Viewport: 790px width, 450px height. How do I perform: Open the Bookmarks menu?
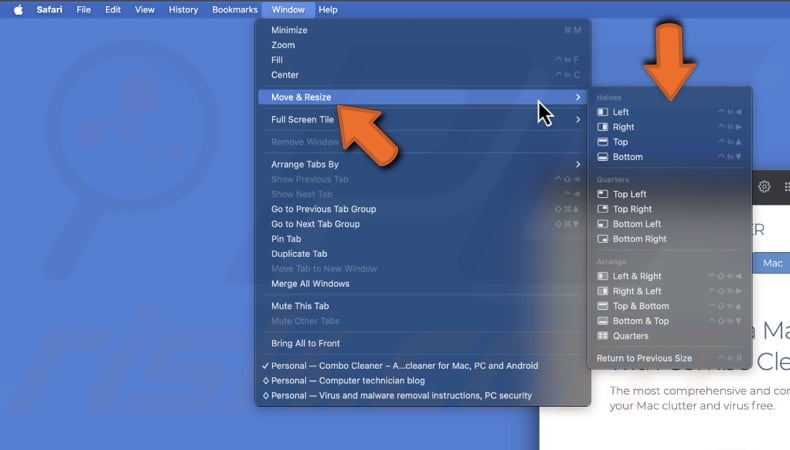(235, 10)
